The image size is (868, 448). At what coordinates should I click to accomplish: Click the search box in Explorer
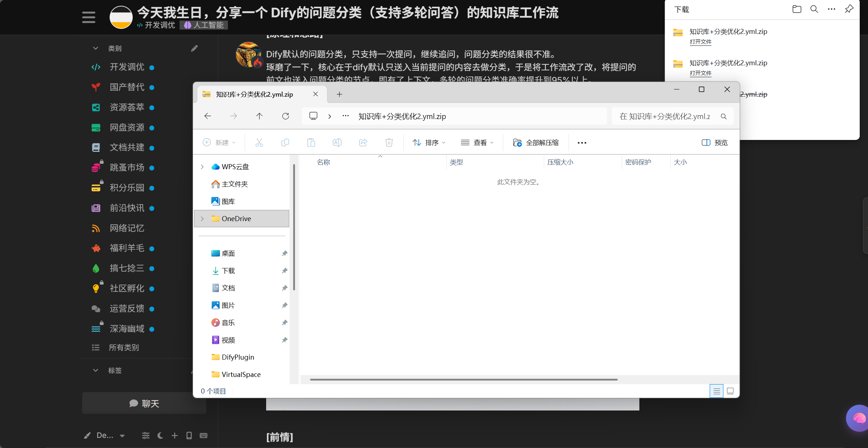[x=672, y=116]
